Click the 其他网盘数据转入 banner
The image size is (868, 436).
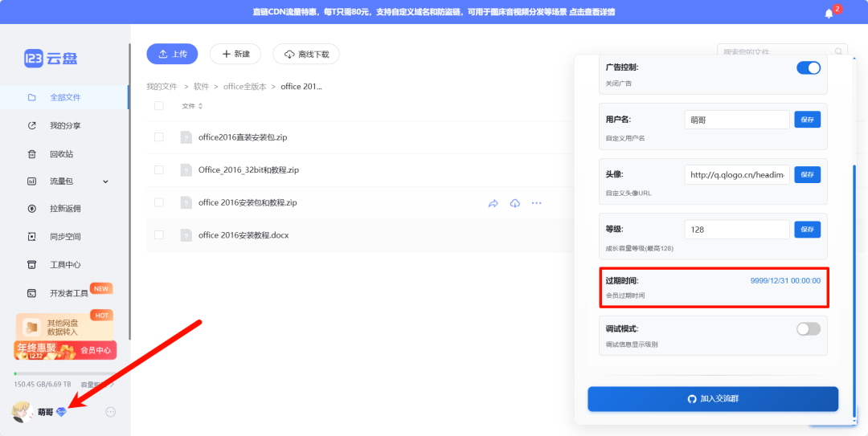click(x=64, y=327)
